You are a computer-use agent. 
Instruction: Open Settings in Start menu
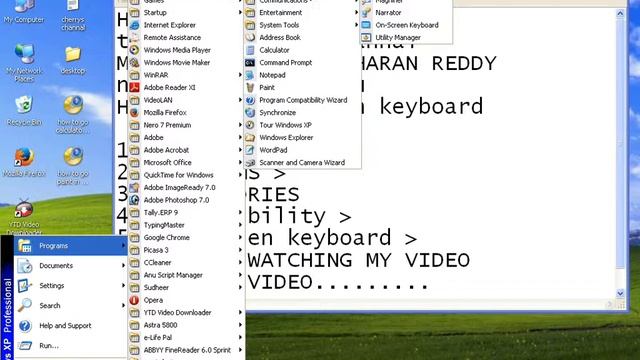coord(71,286)
